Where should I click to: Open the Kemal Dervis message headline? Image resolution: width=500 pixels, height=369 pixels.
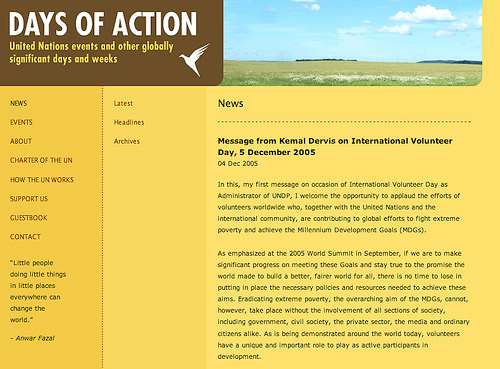(335, 146)
